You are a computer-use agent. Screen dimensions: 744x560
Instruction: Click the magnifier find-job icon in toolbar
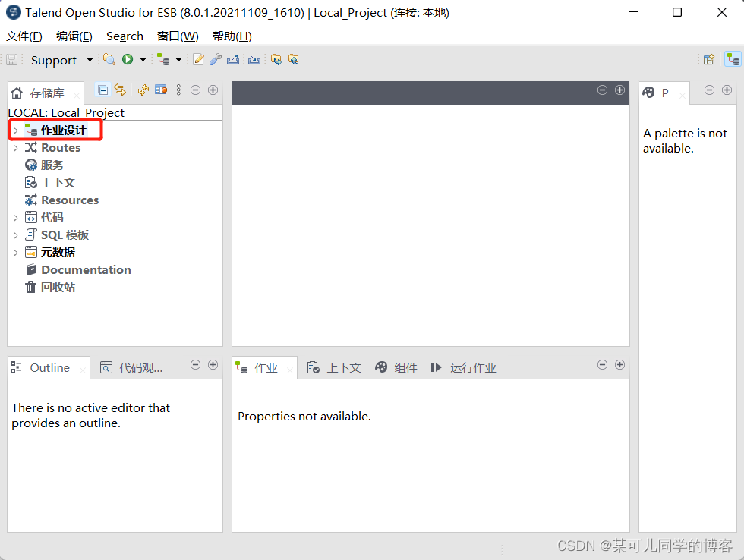tap(109, 59)
